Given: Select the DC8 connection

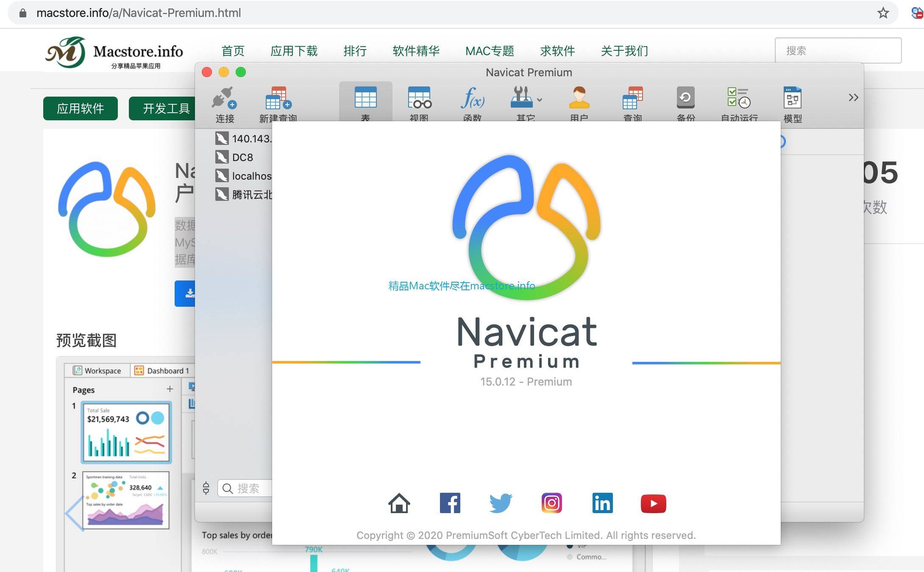Looking at the screenshot, I should 234,157.
